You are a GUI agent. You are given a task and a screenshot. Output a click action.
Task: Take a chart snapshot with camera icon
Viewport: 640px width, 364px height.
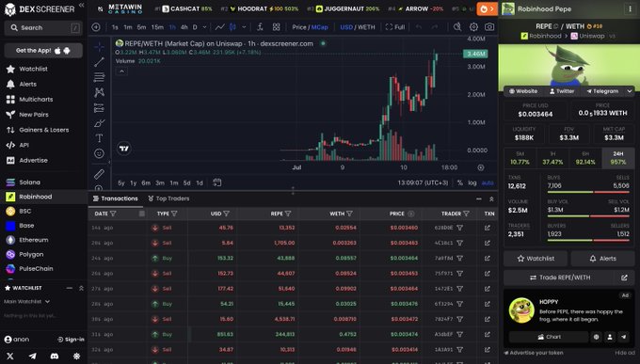pos(489,27)
